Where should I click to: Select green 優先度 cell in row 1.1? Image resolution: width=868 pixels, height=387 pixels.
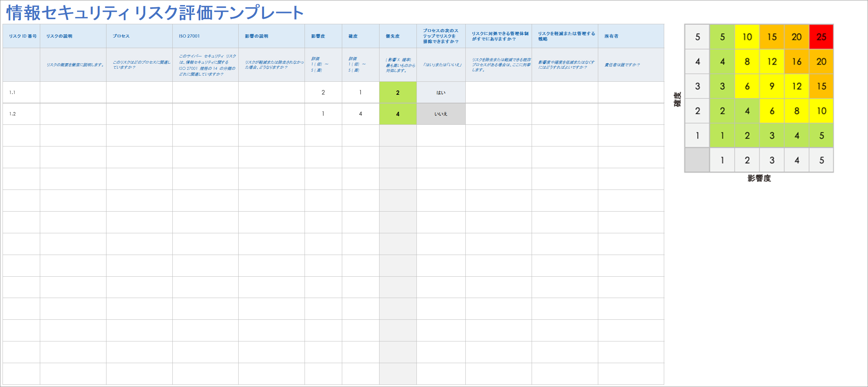tap(398, 92)
